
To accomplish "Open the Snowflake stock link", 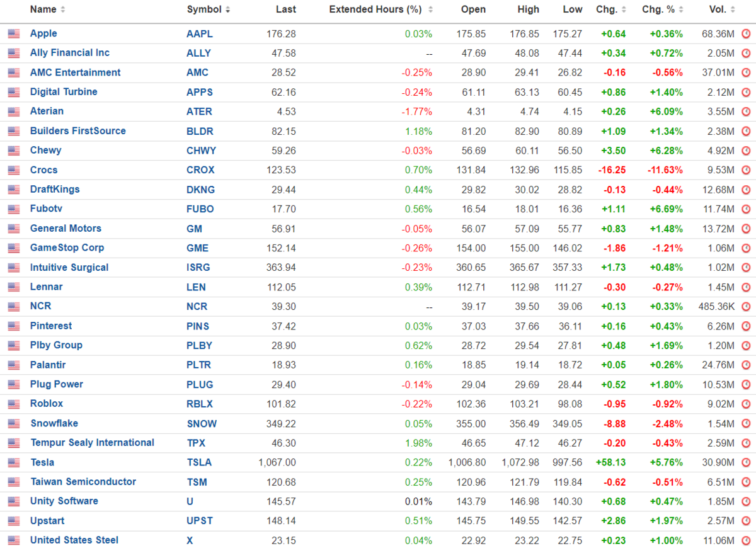I will tap(54, 423).
